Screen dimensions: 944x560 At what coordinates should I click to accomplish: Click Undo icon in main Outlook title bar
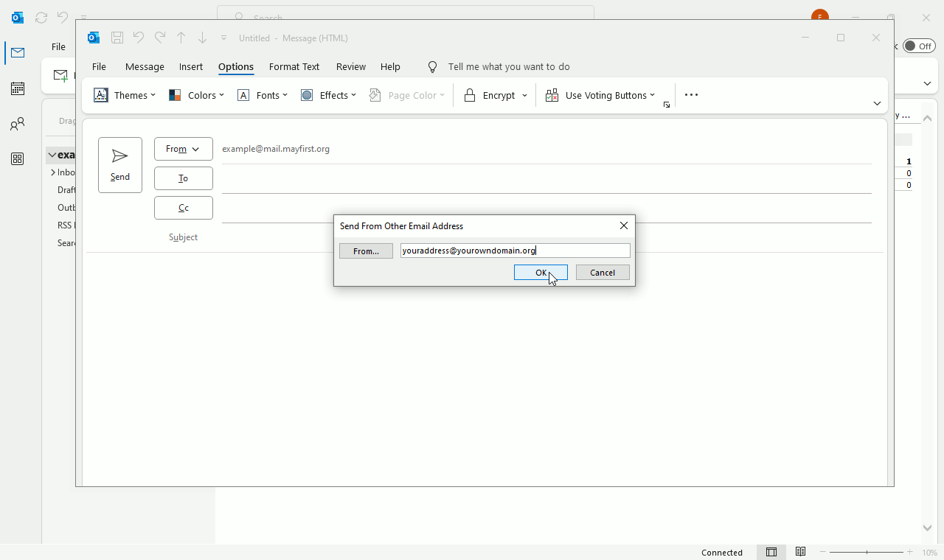point(63,17)
